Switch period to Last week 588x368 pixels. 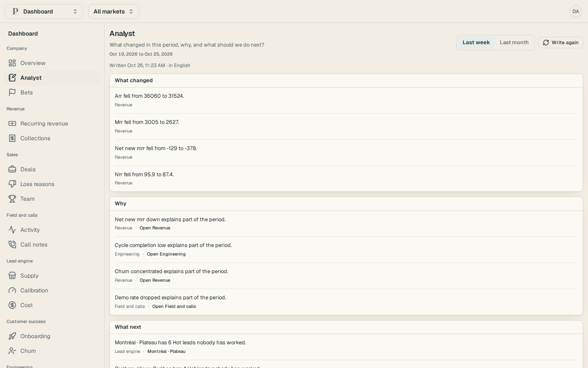[x=476, y=43]
